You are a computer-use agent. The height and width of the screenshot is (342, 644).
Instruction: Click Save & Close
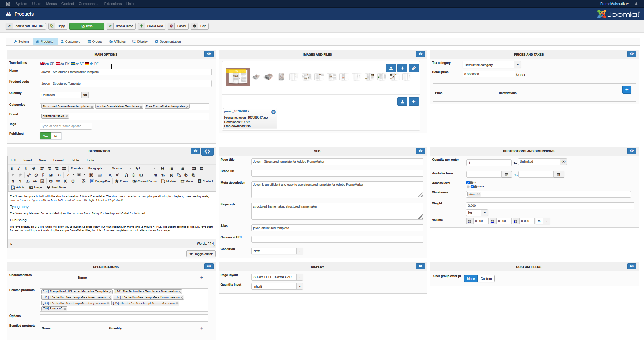click(121, 26)
